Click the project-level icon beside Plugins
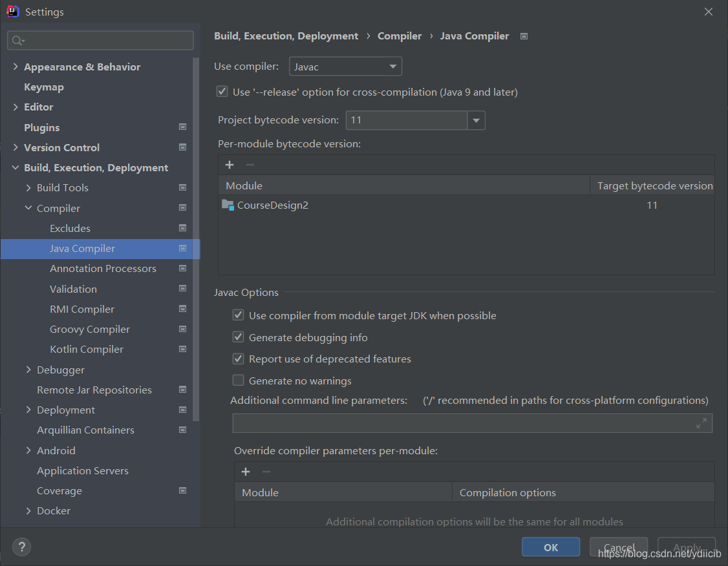The height and width of the screenshot is (566, 728). click(x=182, y=127)
